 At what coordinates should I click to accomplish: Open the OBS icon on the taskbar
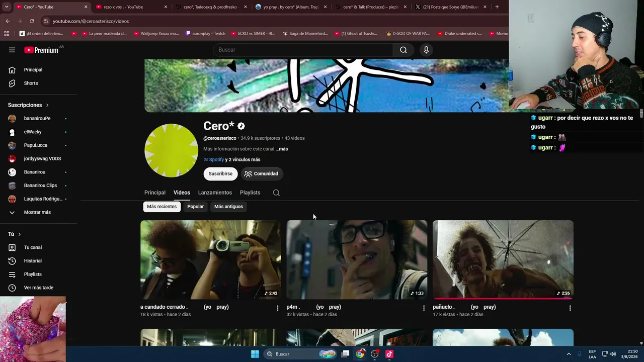tap(374, 354)
